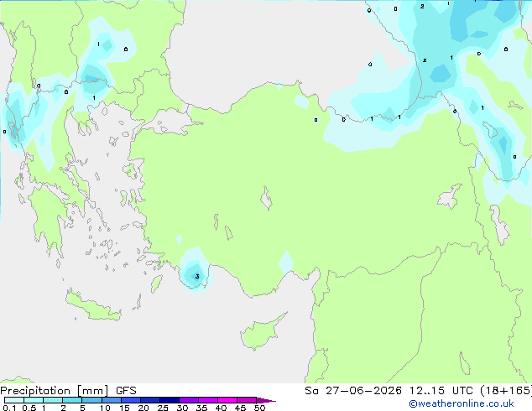Click the 35–40 mm legend color box
The height and width of the screenshot is (411, 532).
click(x=208, y=400)
